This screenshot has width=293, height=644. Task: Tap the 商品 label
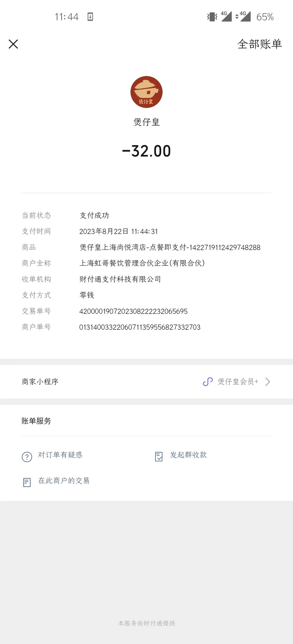click(x=29, y=247)
